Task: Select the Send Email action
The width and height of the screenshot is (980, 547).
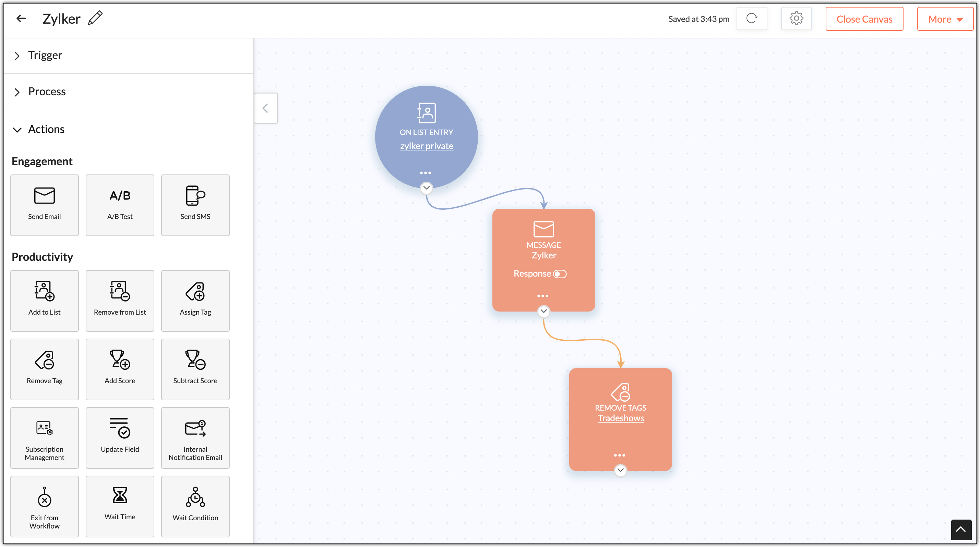Action: (45, 205)
